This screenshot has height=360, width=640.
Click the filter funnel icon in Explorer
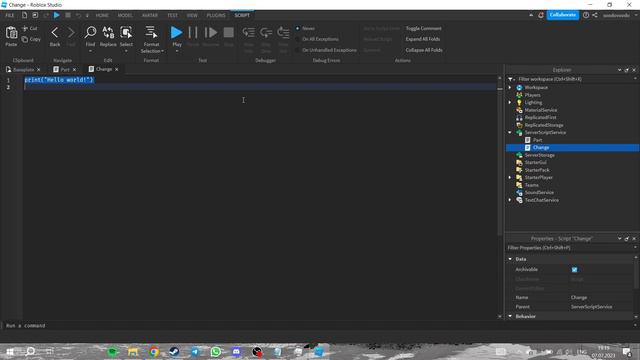pyautogui.click(x=511, y=79)
